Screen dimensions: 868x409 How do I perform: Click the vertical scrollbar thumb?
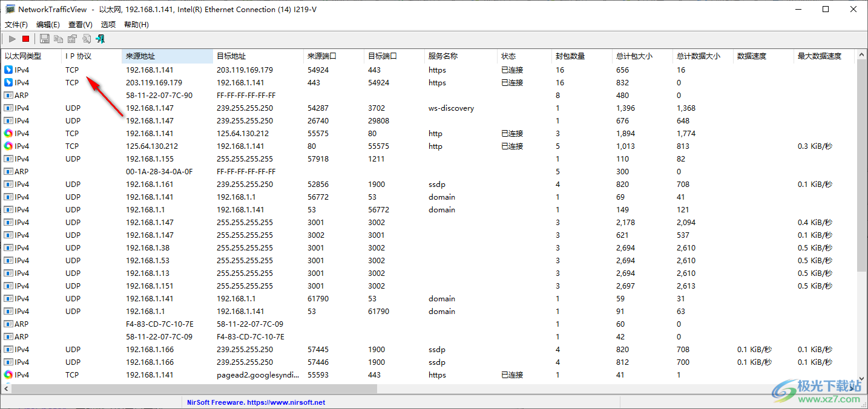[x=863, y=165]
